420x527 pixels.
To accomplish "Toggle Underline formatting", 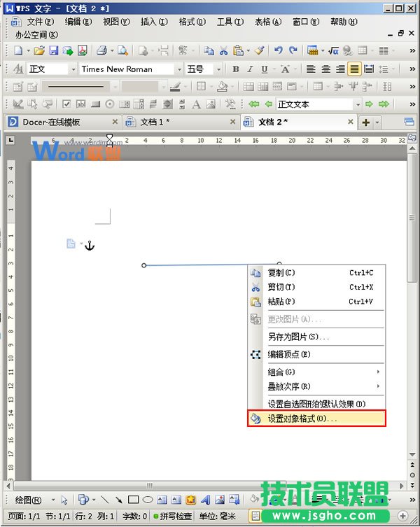I will (x=265, y=69).
